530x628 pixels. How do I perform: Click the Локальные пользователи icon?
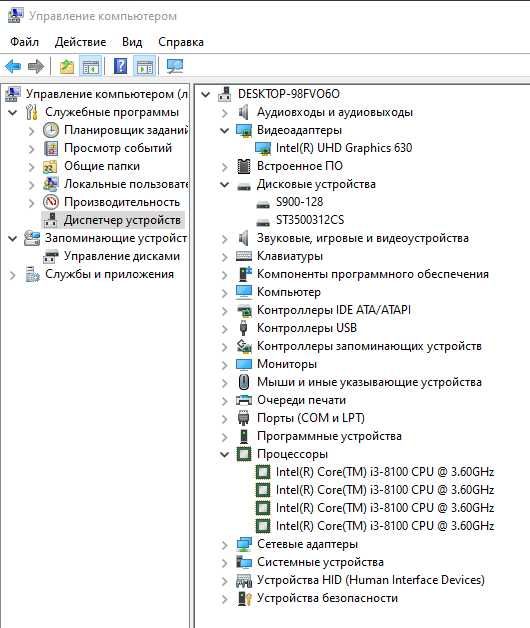50,184
